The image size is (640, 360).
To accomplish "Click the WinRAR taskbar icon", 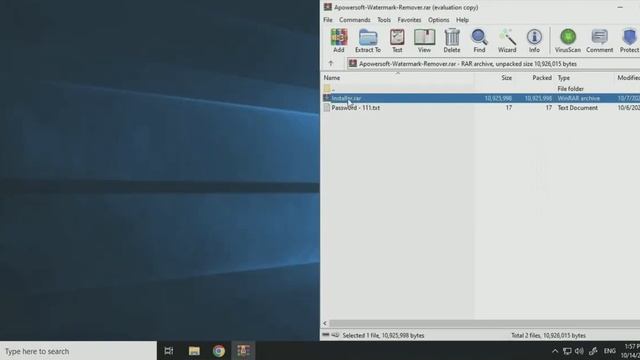I will (244, 351).
